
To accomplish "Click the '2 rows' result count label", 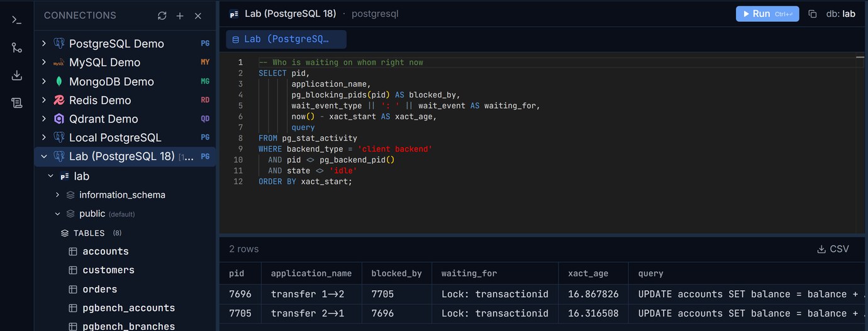I will tap(243, 249).
